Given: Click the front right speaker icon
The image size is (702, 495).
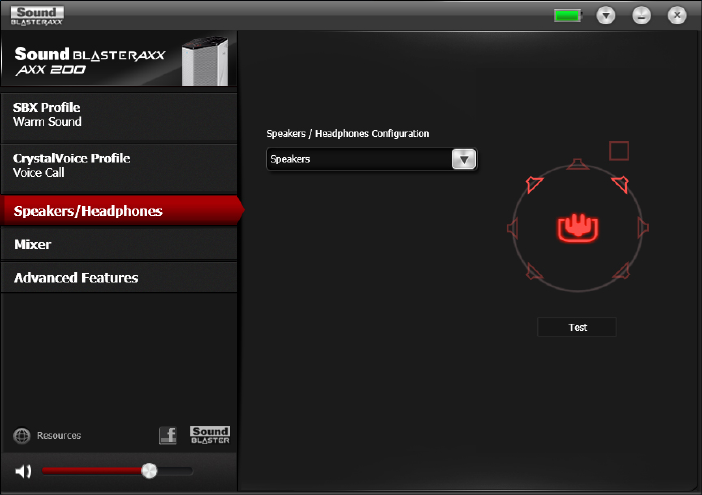Looking at the screenshot, I should click(621, 183).
